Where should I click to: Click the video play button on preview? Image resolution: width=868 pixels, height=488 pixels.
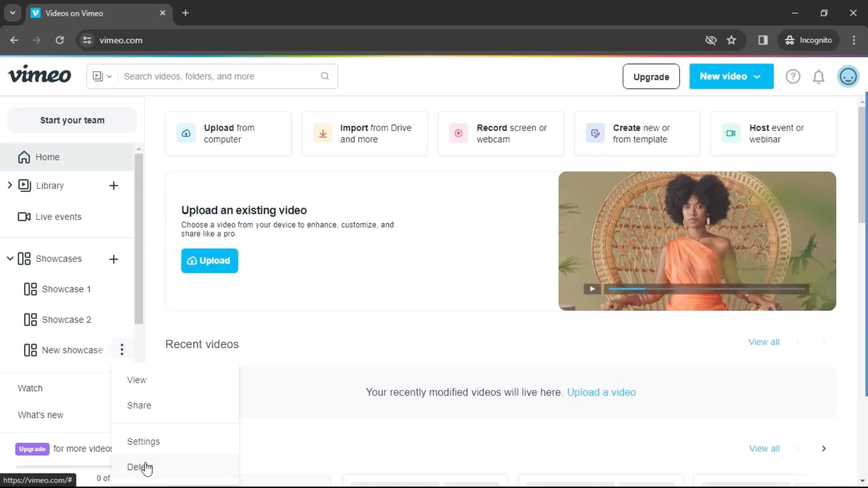(x=592, y=288)
